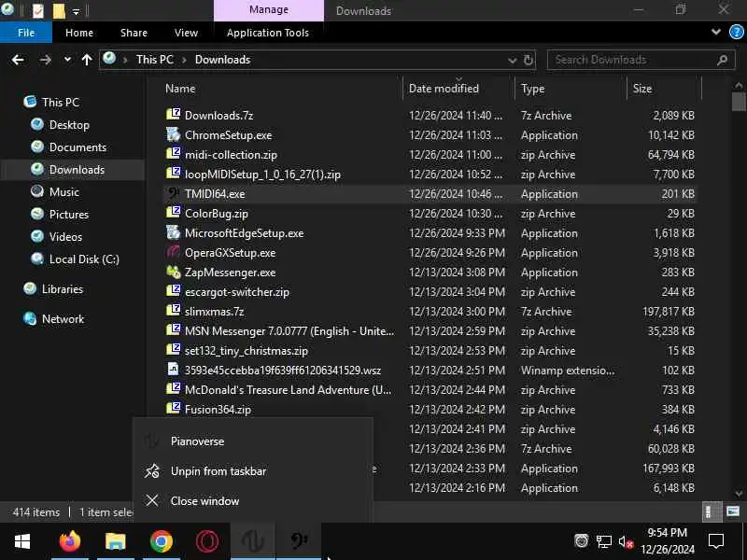
Task: Open Firefox from the taskbar
Action: [x=69, y=541]
